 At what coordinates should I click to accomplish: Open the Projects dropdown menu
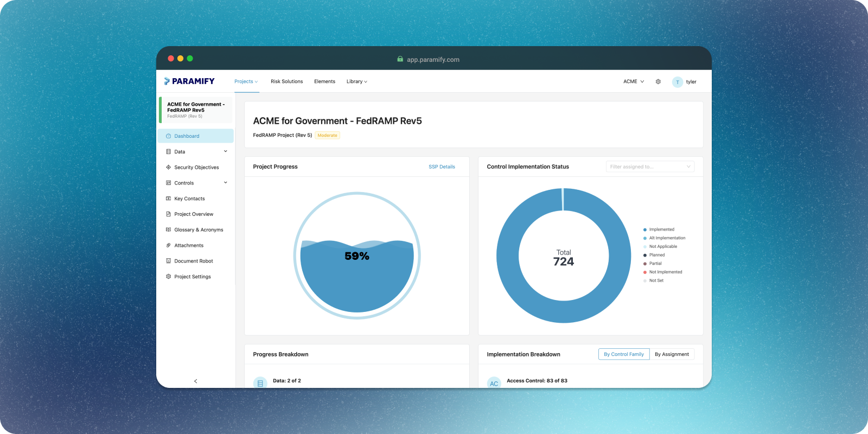tap(246, 82)
